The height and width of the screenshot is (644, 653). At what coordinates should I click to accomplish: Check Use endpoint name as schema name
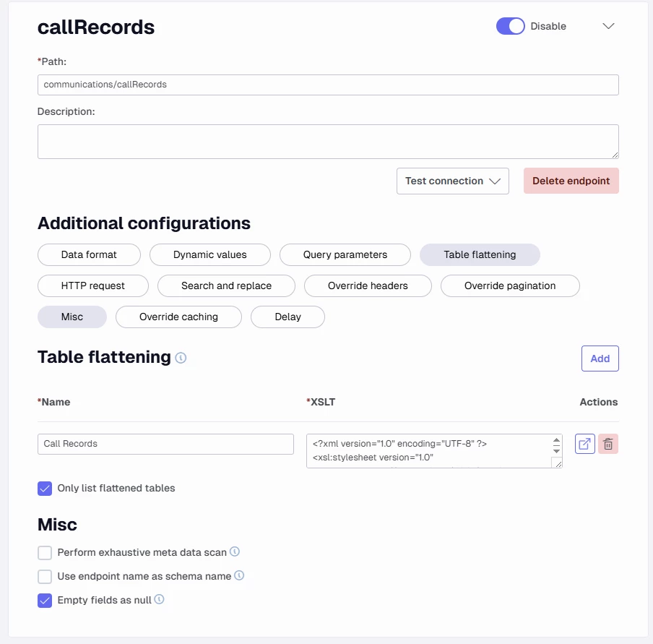tap(45, 576)
